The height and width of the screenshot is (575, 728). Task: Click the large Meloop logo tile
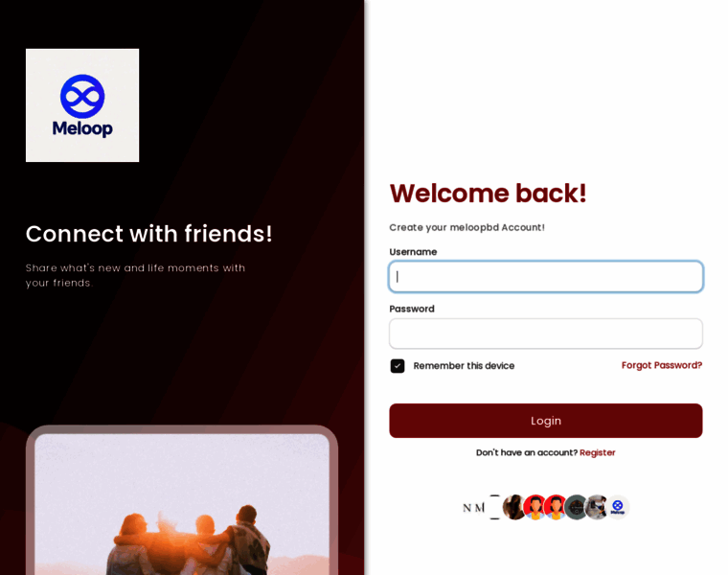(82, 105)
